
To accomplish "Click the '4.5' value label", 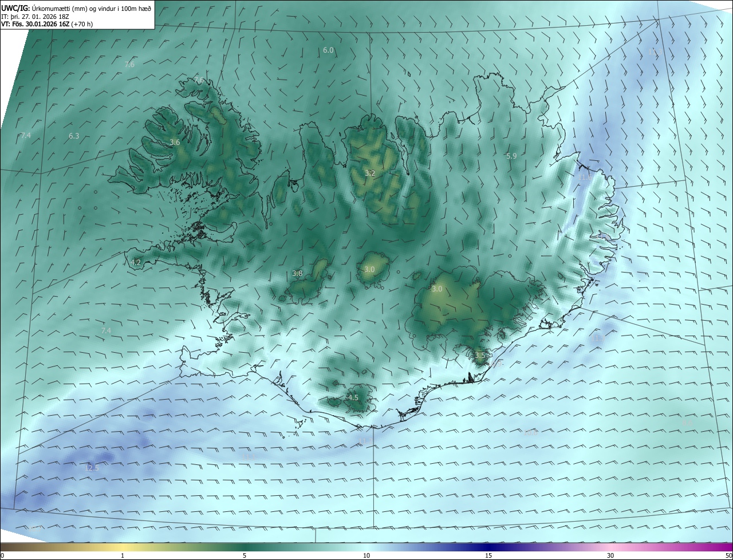I will [353, 398].
